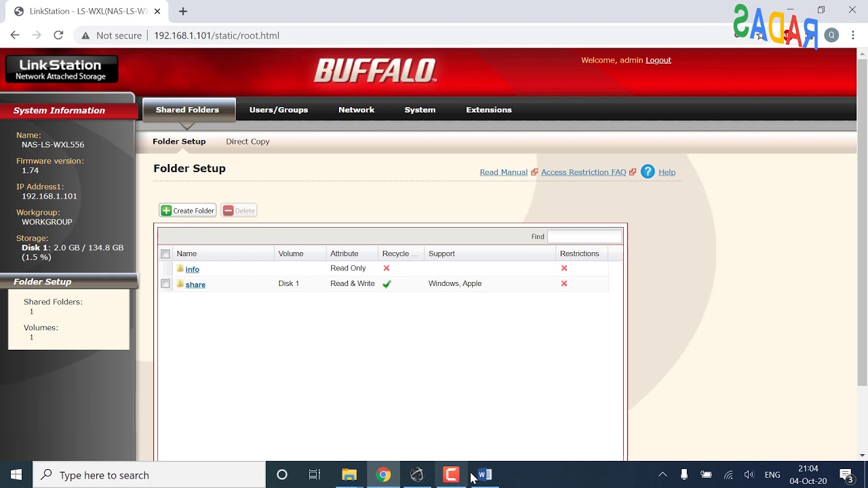Image resolution: width=868 pixels, height=488 pixels.
Task: Click the volume speaker tray icon
Action: coord(749,475)
